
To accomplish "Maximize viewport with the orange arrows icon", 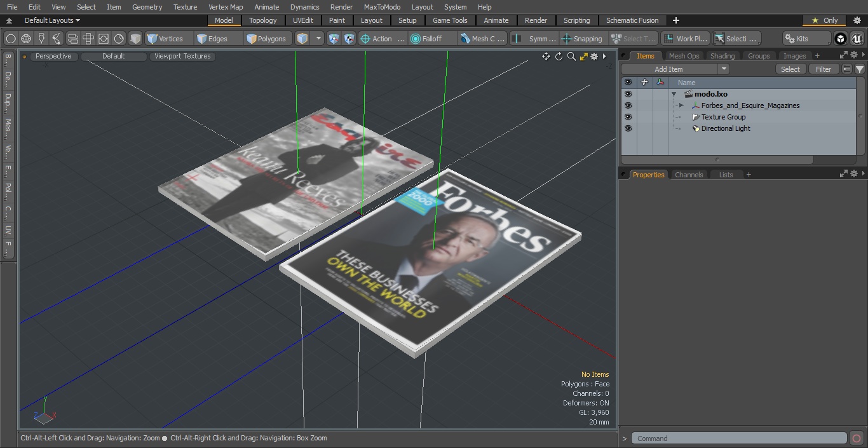I will pos(583,57).
